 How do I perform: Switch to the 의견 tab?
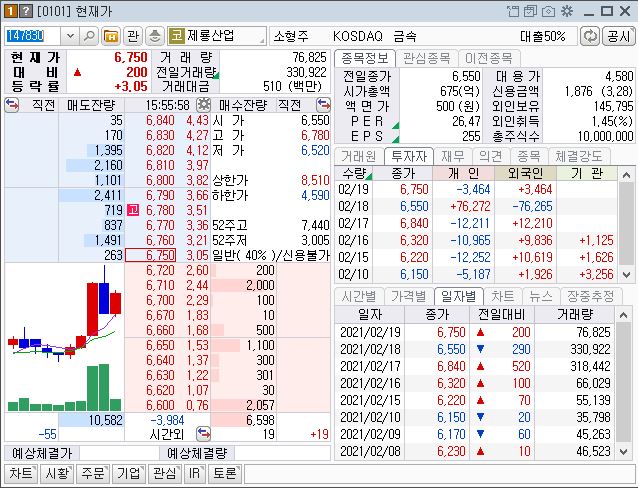click(491, 156)
